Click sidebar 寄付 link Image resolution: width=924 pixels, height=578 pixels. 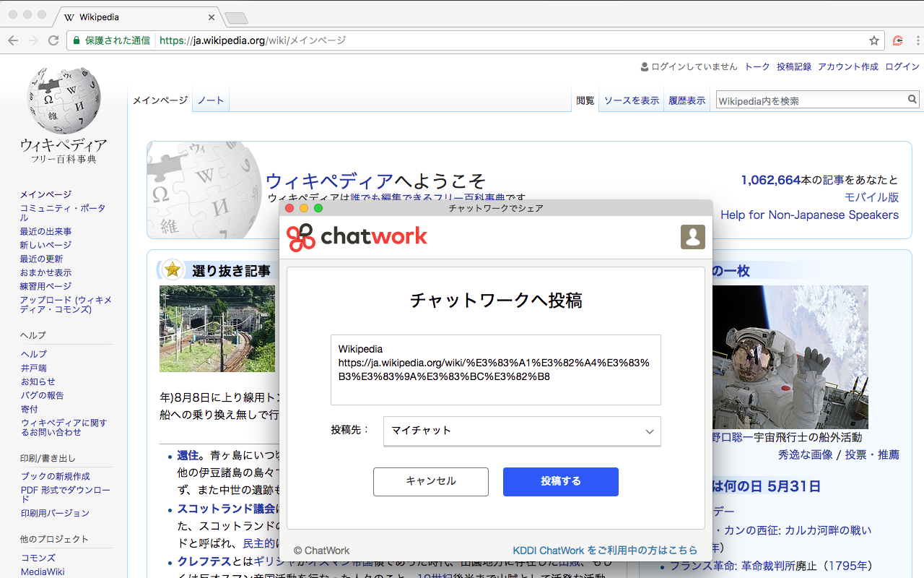point(29,409)
